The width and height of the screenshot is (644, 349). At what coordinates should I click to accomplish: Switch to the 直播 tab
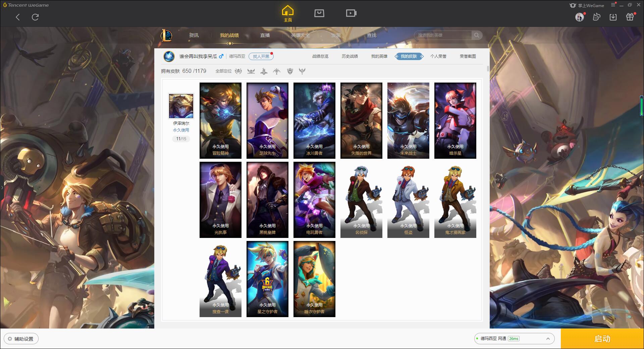(265, 35)
